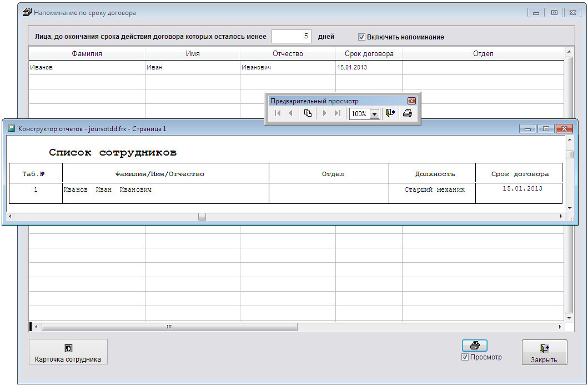The width and height of the screenshot is (588, 385).
Task: Click the Go to Page icon in preview toolbar
Action: click(308, 113)
